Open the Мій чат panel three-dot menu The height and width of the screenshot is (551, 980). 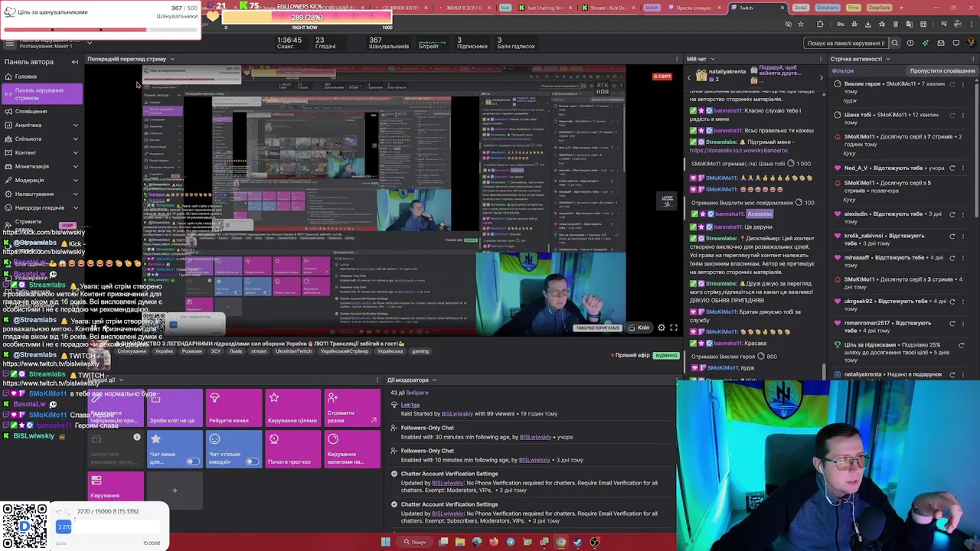[822, 59]
